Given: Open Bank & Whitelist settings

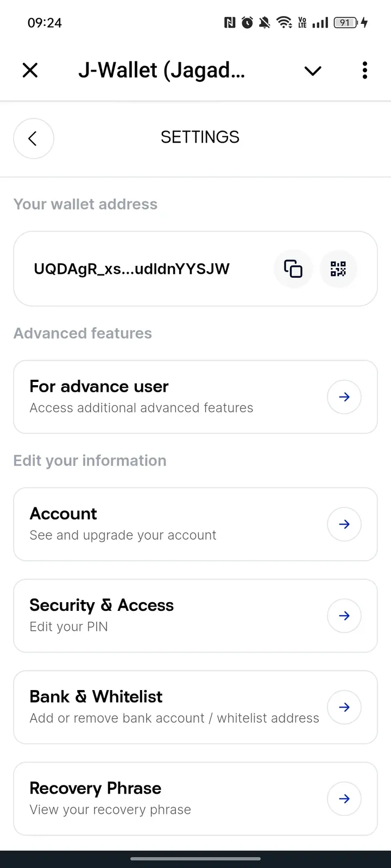Looking at the screenshot, I should 195,707.
